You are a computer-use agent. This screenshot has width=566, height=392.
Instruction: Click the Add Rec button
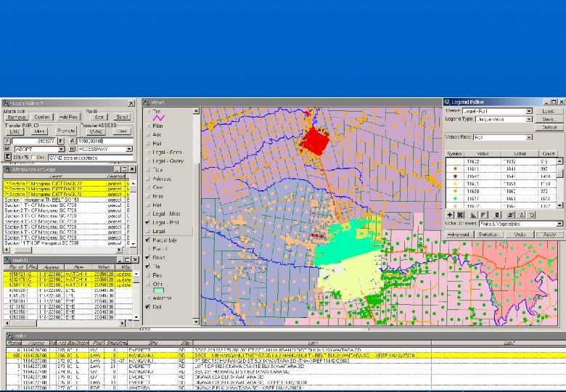click(x=69, y=117)
